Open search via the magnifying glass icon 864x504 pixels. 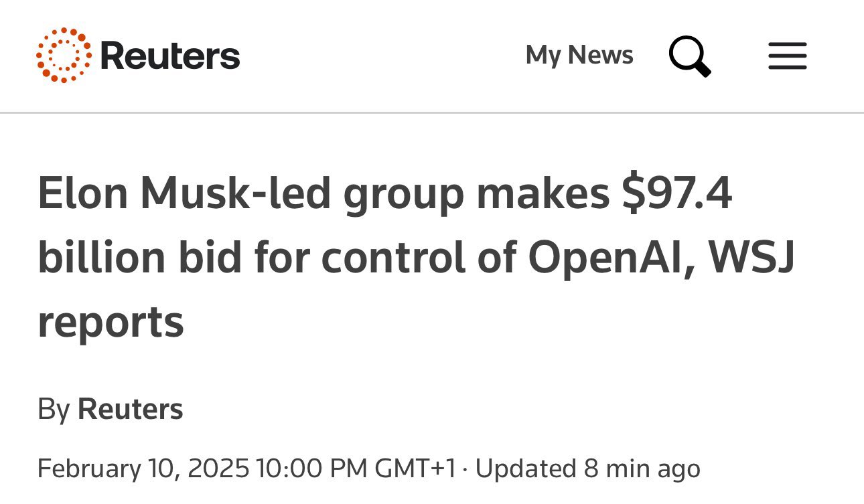click(689, 56)
